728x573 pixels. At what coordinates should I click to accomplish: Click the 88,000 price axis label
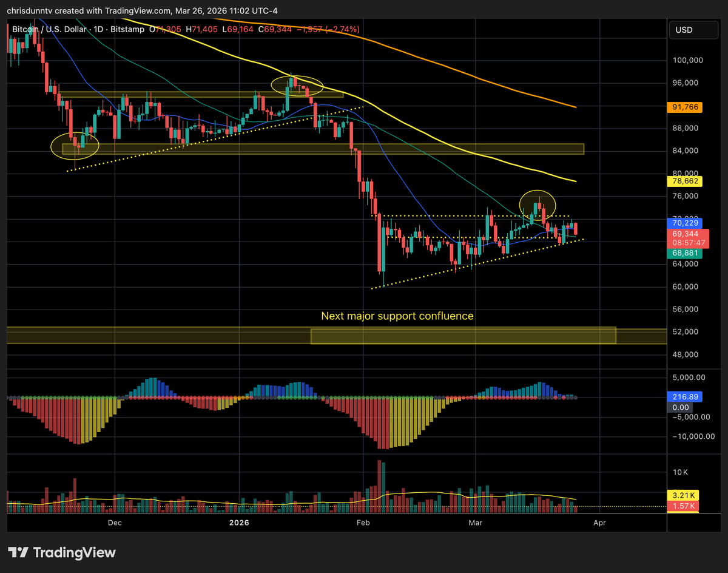[x=686, y=128]
